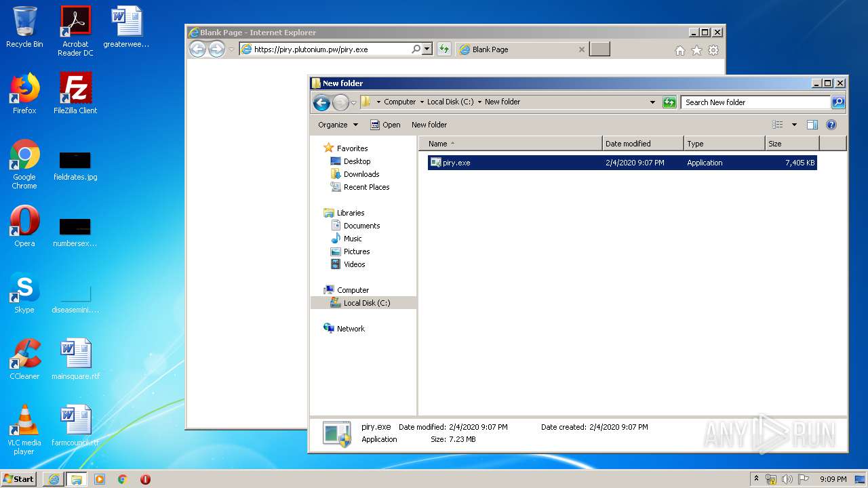Click the Internet Explorer taskbar icon
The height and width of the screenshot is (488, 868).
point(54,479)
